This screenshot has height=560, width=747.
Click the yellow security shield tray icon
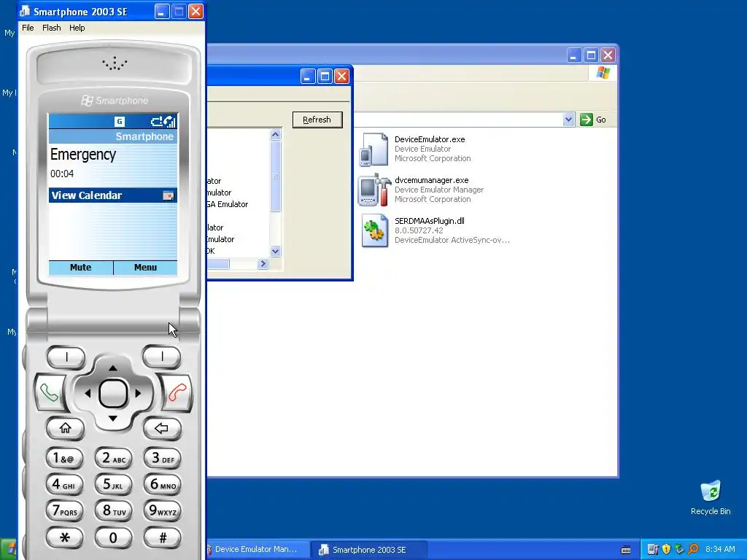click(666, 550)
